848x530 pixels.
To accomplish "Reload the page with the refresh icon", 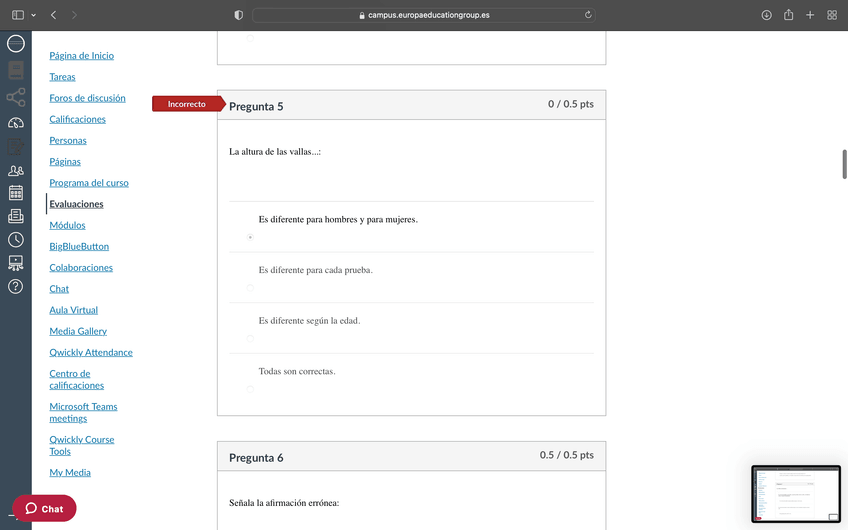I will [588, 15].
